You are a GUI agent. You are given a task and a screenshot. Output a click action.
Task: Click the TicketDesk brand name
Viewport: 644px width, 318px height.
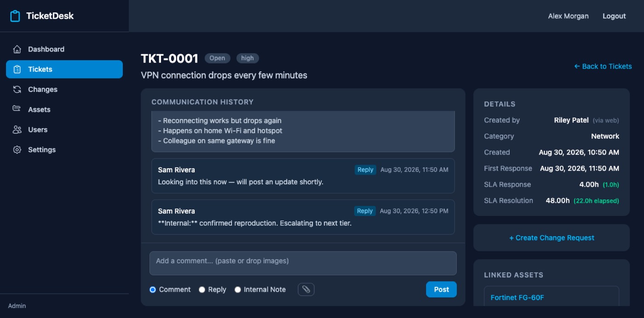tap(50, 16)
